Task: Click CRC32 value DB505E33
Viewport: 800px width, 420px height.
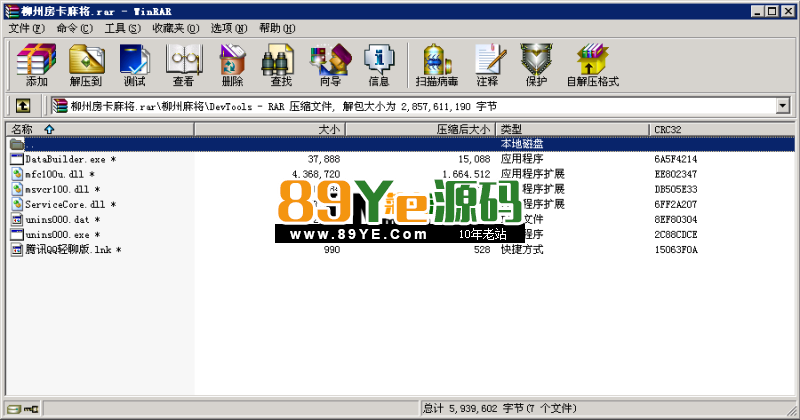Action: [676, 189]
